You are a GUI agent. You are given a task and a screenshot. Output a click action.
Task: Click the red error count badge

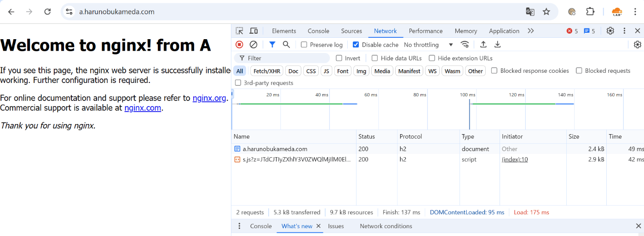click(572, 31)
